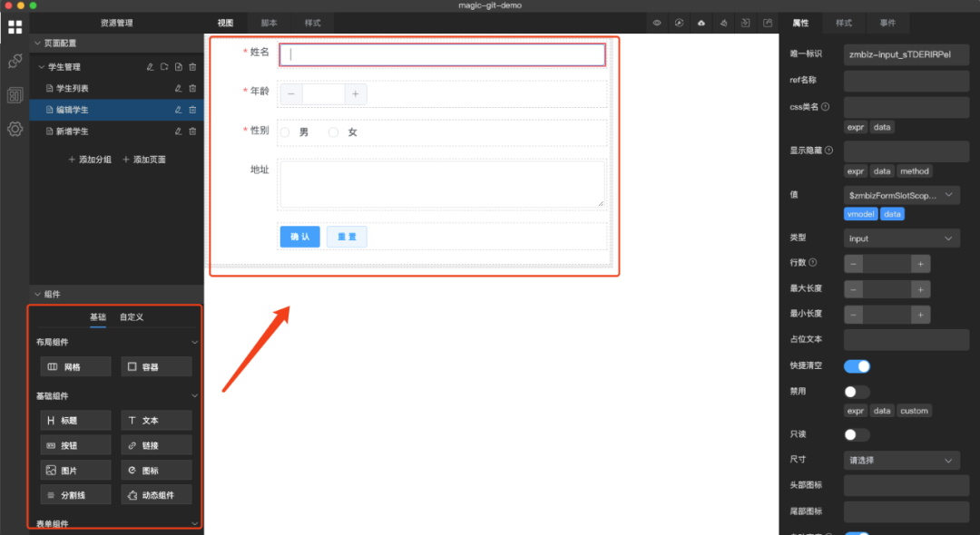This screenshot has width=980, height=535.
Task: Select the 女 radio button
Action: [334, 132]
